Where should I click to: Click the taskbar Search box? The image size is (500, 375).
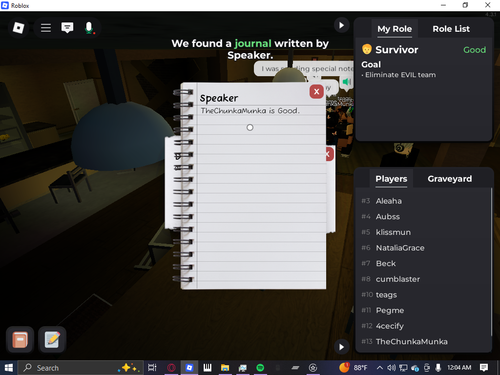[81, 368]
